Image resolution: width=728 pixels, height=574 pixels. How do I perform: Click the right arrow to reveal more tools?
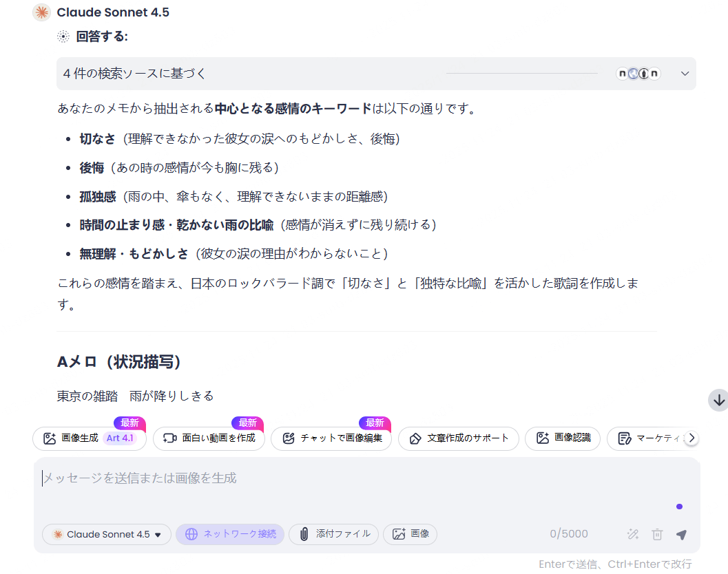pyautogui.click(x=692, y=438)
